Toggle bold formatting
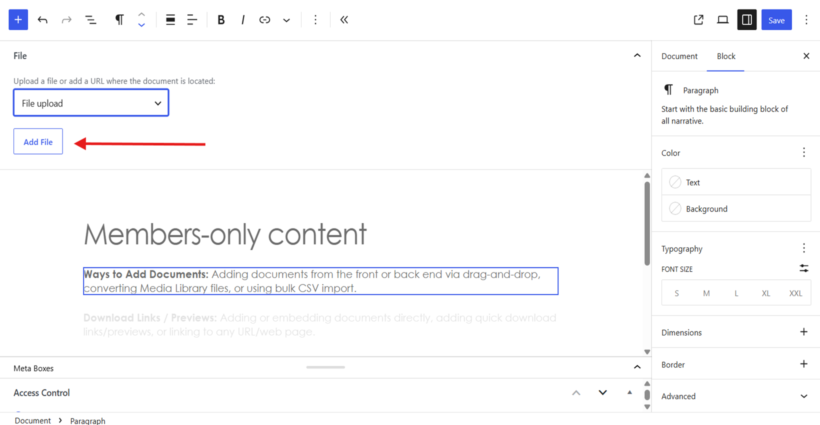 221,20
